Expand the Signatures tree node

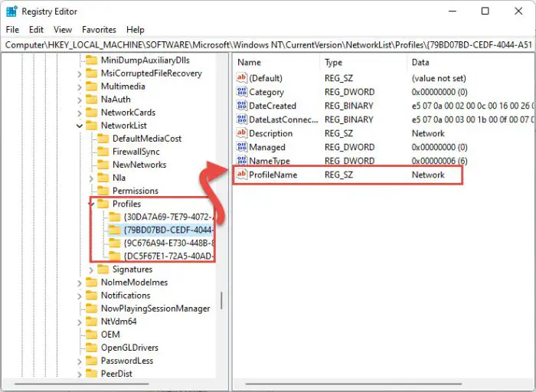point(92,269)
